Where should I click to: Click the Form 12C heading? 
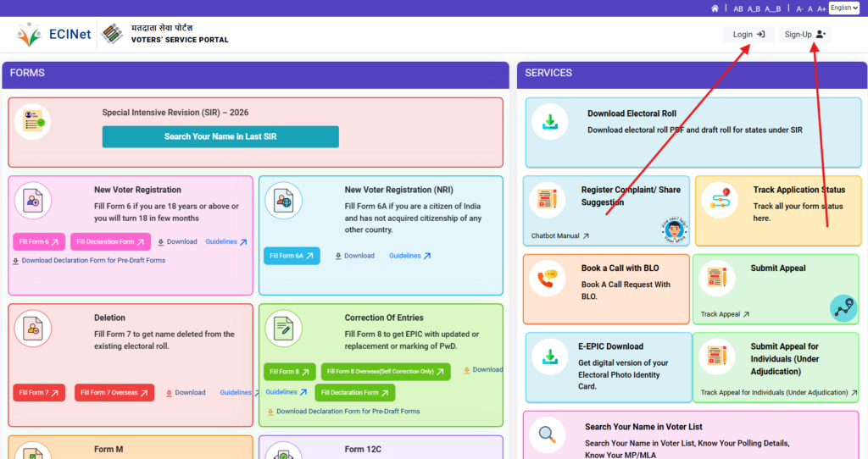(363, 449)
